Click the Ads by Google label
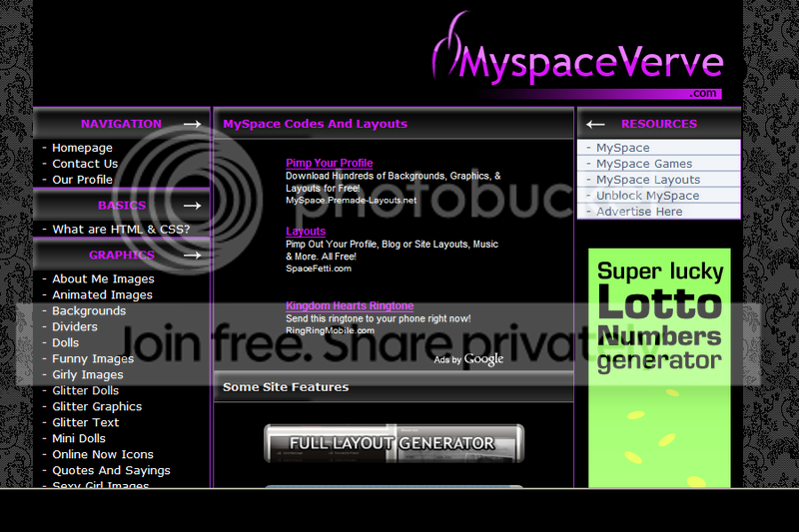Screen dimensions: 799x532 tap(468, 359)
